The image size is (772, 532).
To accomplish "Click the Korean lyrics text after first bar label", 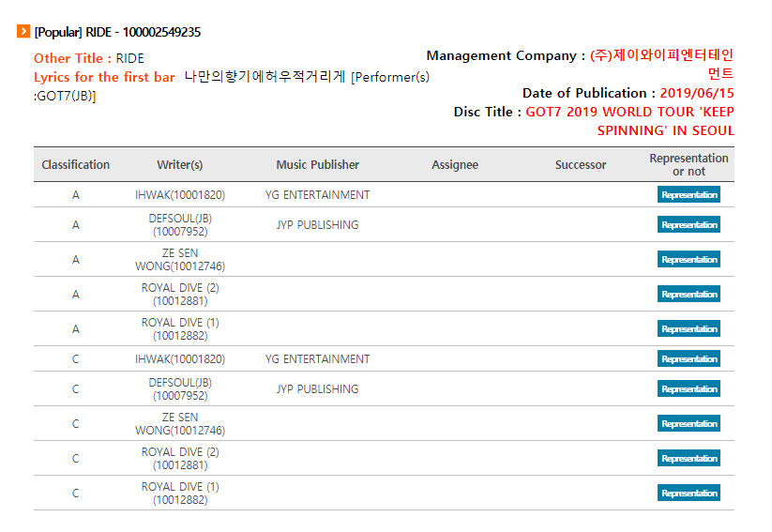I will pyautogui.click(x=265, y=77).
